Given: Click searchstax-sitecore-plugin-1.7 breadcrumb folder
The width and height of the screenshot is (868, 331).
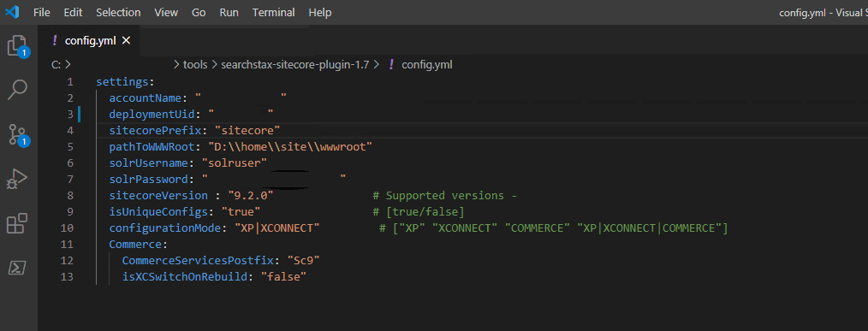Looking at the screenshot, I should pyautogui.click(x=295, y=65).
